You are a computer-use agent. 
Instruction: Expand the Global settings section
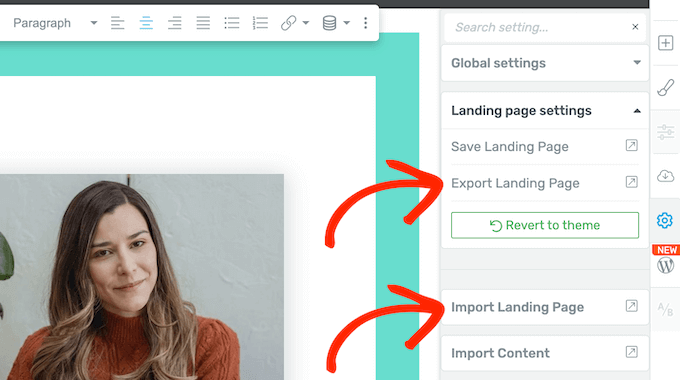(x=545, y=63)
